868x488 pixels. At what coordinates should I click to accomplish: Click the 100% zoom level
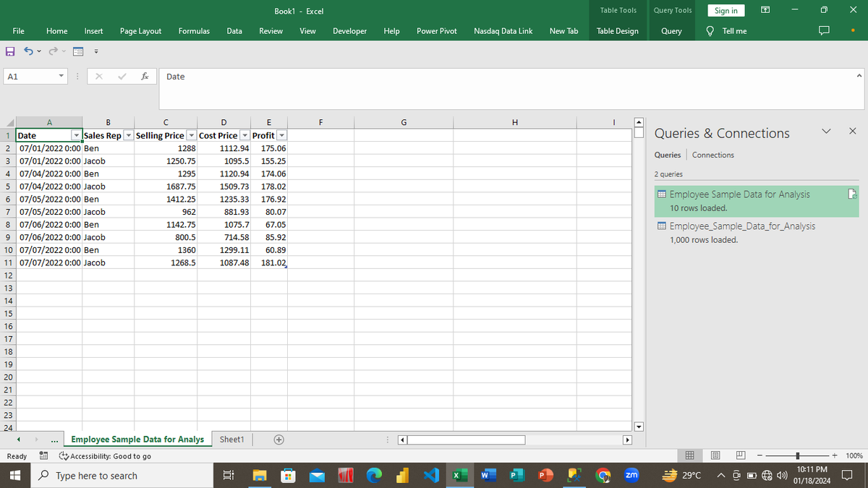coord(854,456)
